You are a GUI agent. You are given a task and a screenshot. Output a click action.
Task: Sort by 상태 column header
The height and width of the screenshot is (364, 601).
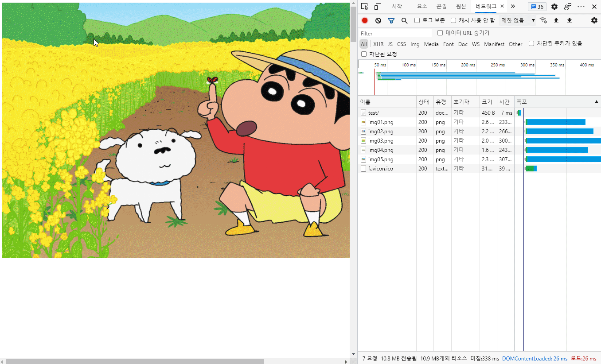(x=425, y=102)
